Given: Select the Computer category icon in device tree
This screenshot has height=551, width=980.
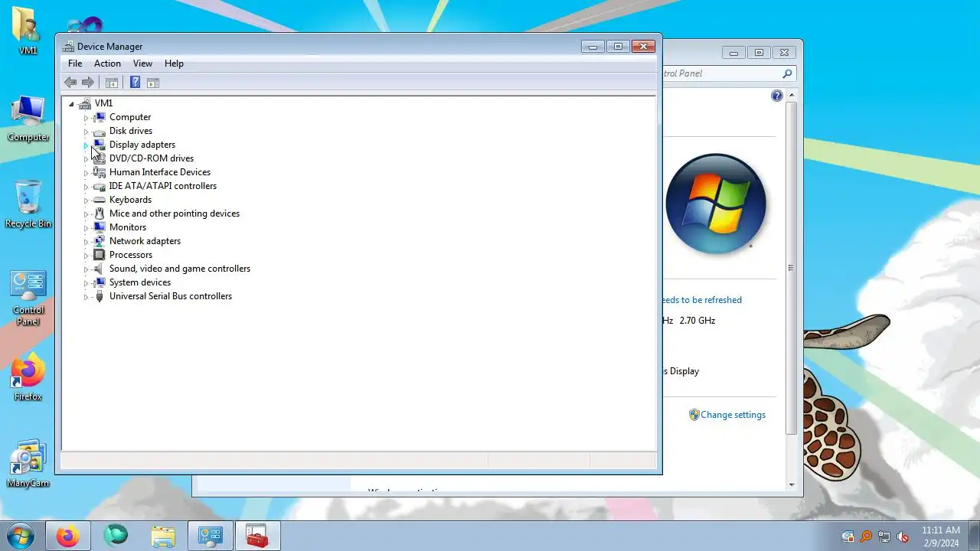Looking at the screenshot, I should (x=99, y=117).
